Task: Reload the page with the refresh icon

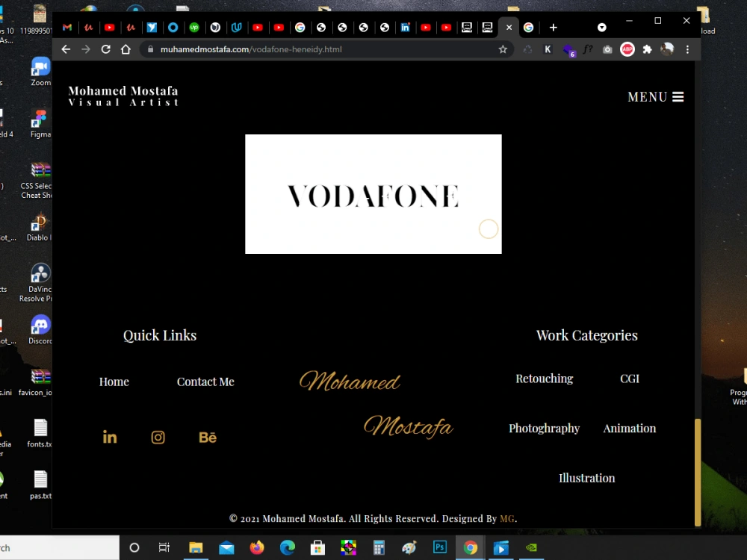Action: coord(106,49)
